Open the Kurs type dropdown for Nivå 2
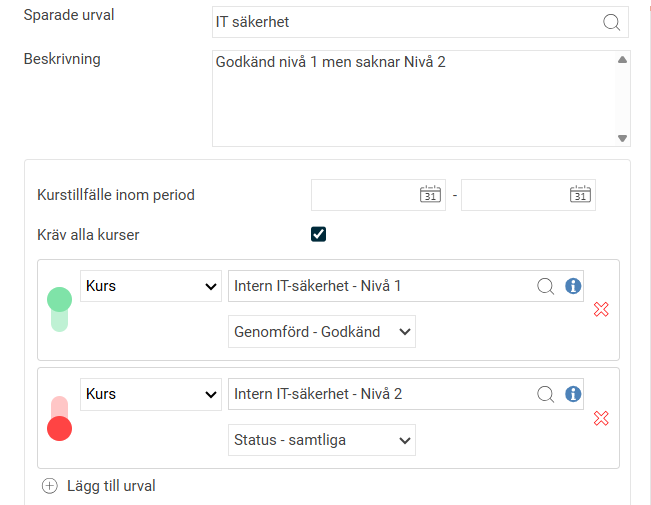This screenshot has height=505, width=651. tap(151, 394)
